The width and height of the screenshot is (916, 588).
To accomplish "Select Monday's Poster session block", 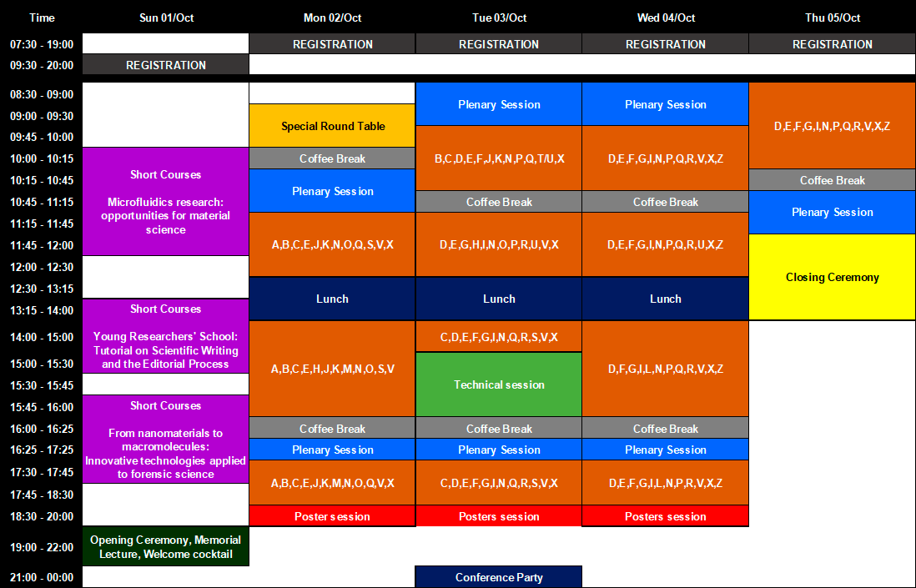I will pos(332,516).
